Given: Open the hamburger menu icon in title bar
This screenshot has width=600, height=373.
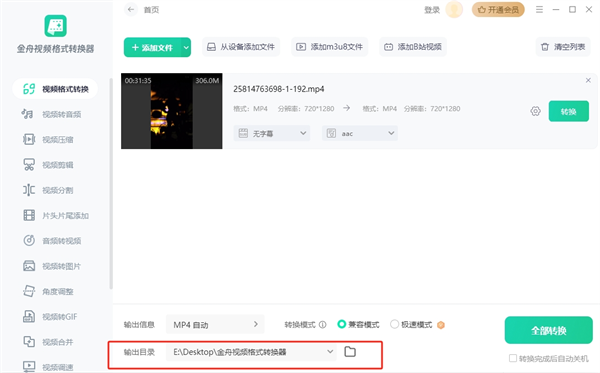Looking at the screenshot, I should tap(539, 10).
